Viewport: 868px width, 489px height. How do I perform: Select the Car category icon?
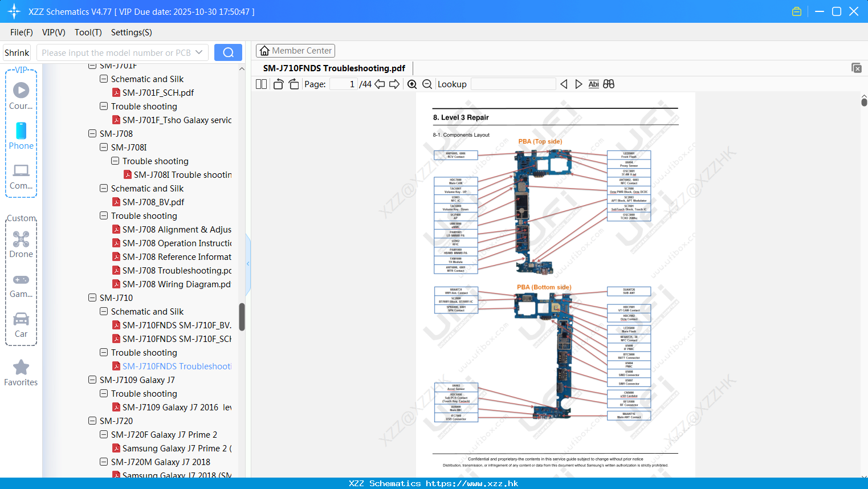point(21,325)
